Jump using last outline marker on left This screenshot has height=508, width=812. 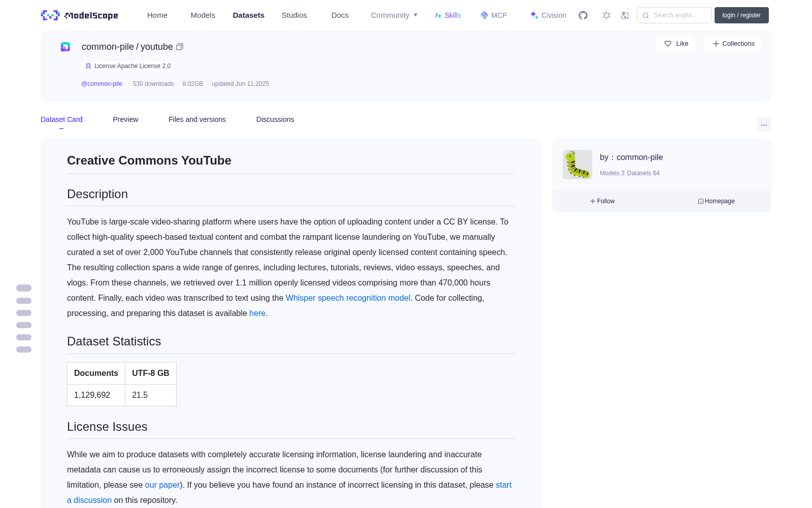click(24, 350)
